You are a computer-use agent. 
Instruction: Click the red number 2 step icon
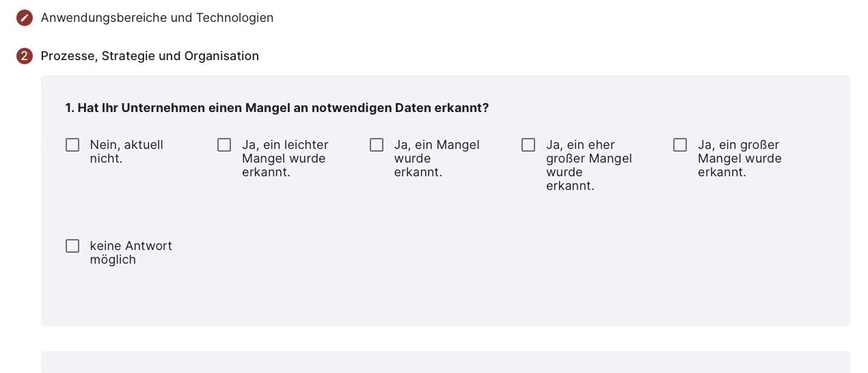(25, 56)
